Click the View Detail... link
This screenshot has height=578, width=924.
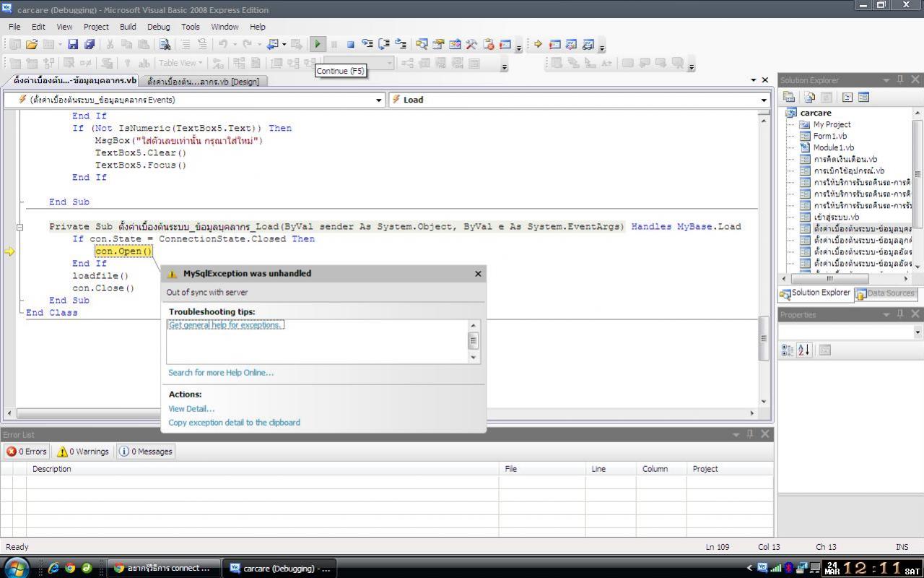(191, 408)
